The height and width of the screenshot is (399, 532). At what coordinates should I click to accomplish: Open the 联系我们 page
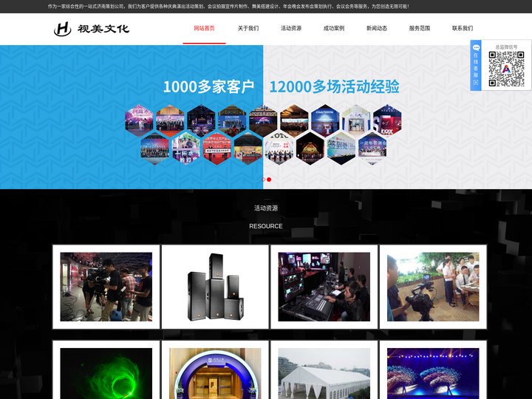pos(463,28)
